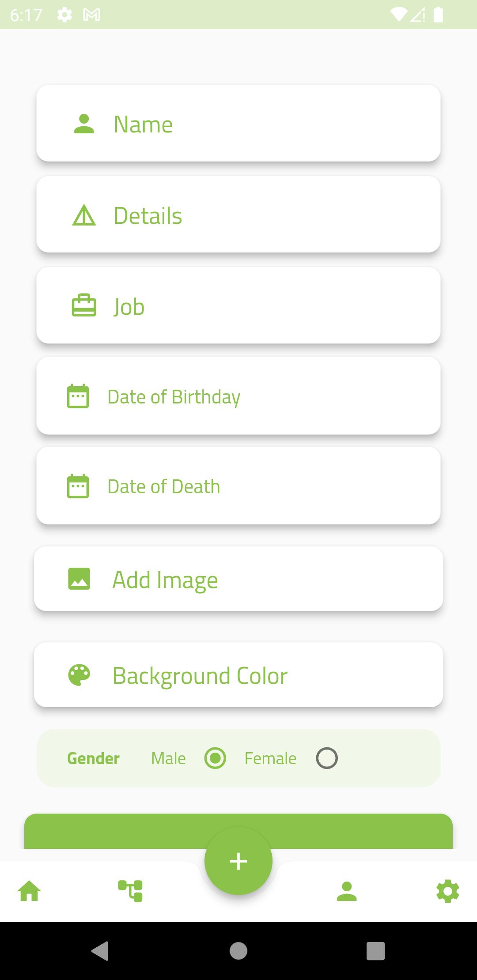Viewport: 477px width, 980px height.
Task: Select the Male radio button
Action: (x=215, y=758)
